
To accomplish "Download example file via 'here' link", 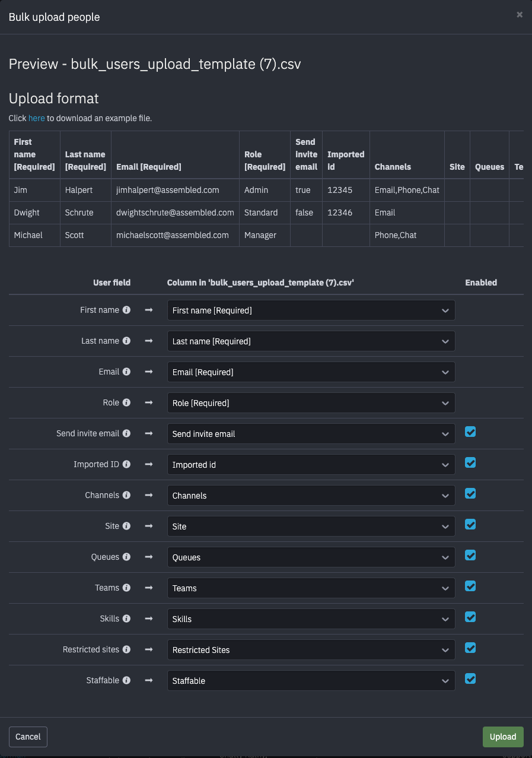I will (37, 118).
